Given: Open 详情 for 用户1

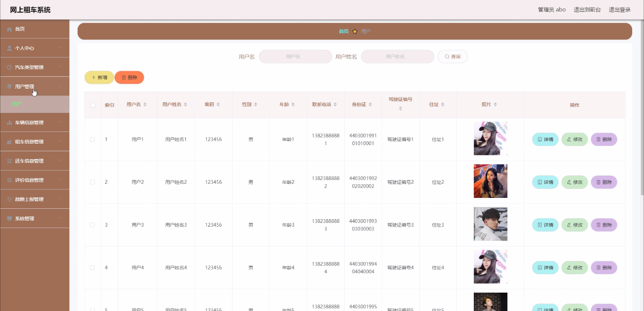Looking at the screenshot, I should pyautogui.click(x=545, y=139).
